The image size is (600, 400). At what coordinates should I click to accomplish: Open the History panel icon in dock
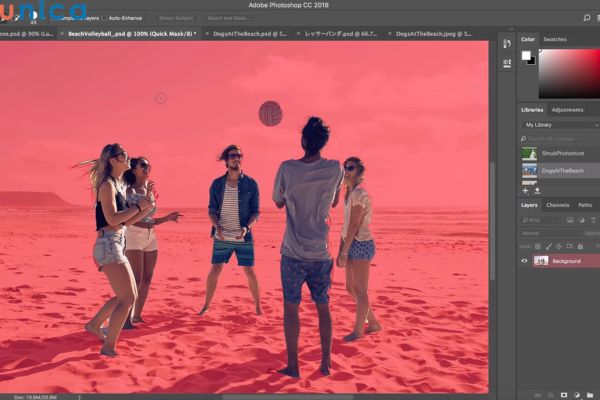[507, 43]
